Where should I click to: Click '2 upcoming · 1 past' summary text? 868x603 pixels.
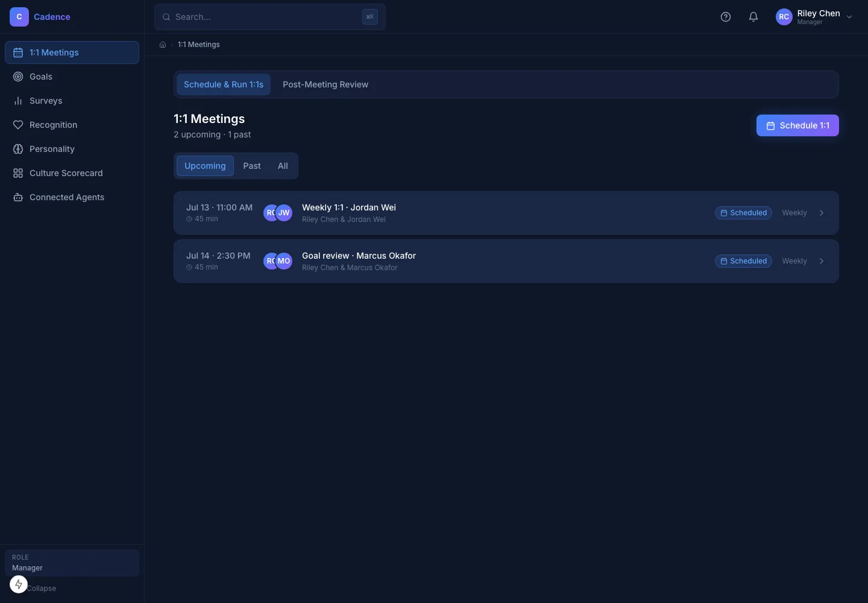tap(212, 134)
